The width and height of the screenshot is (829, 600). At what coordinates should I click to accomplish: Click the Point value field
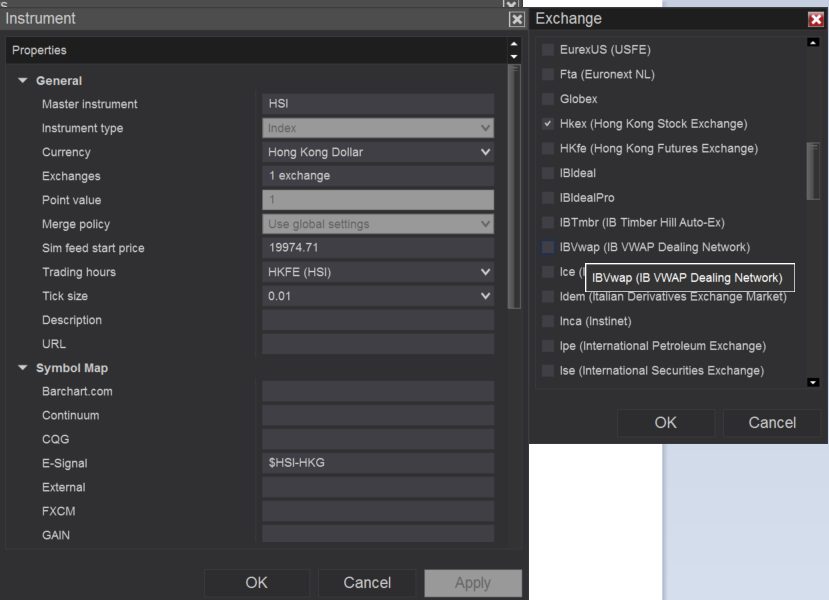[378, 200]
